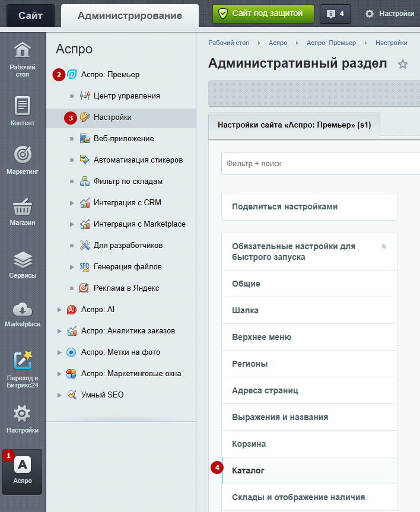This screenshot has width=420, height=512.
Task: Select the Аспро sidebar section
Action: click(22, 472)
